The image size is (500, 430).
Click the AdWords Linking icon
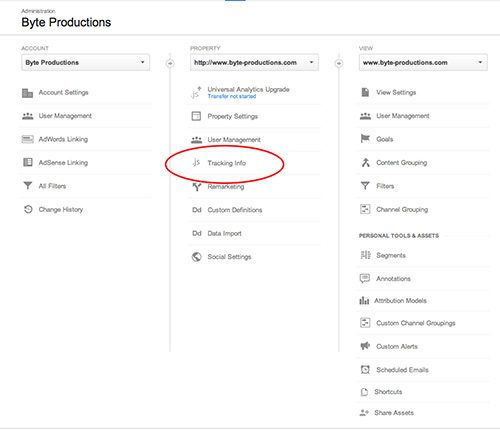coord(27,139)
